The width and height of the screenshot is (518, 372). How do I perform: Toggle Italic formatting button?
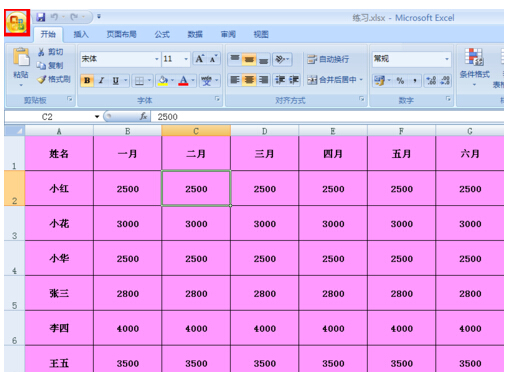(x=102, y=80)
